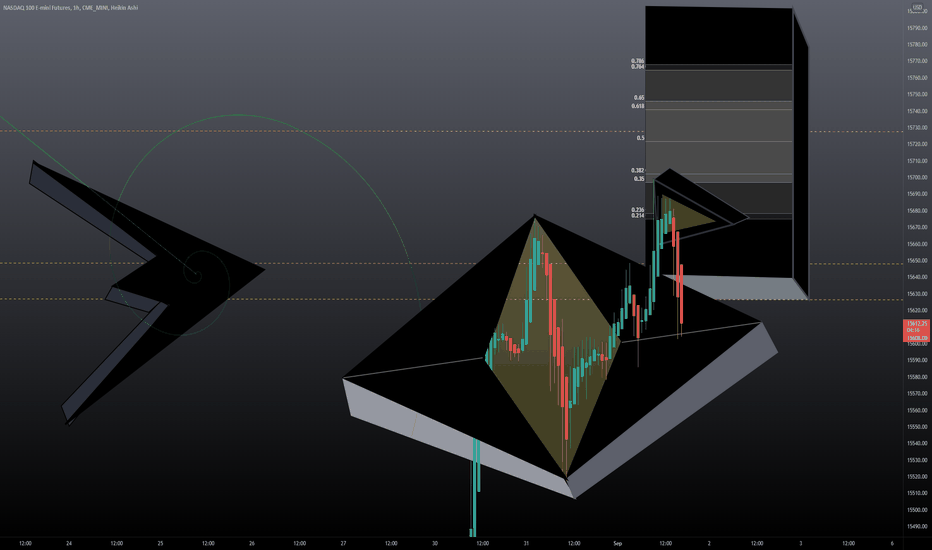Click the 0.214 Fibonacci level label
This screenshot has height=550, width=932.
tap(637, 215)
